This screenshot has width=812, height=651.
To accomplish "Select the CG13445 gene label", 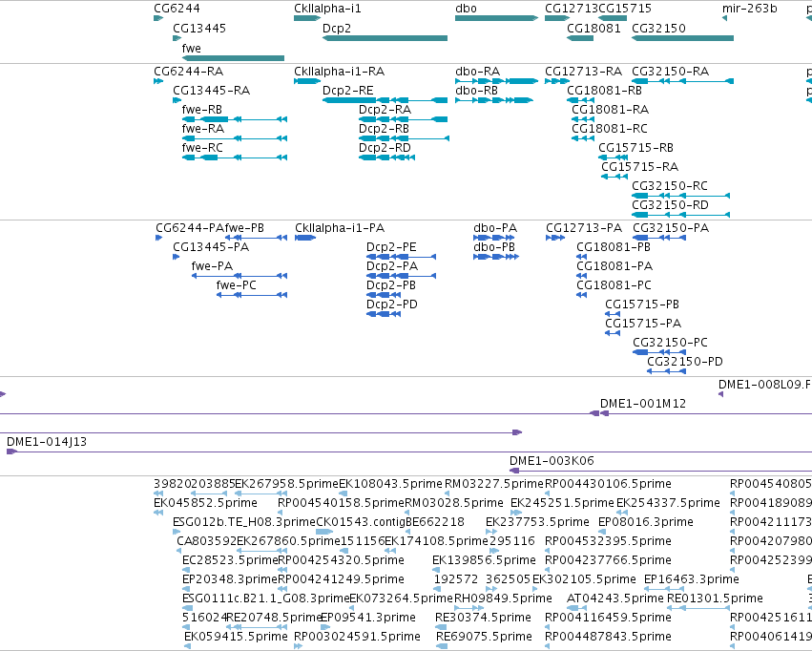I will [199, 28].
